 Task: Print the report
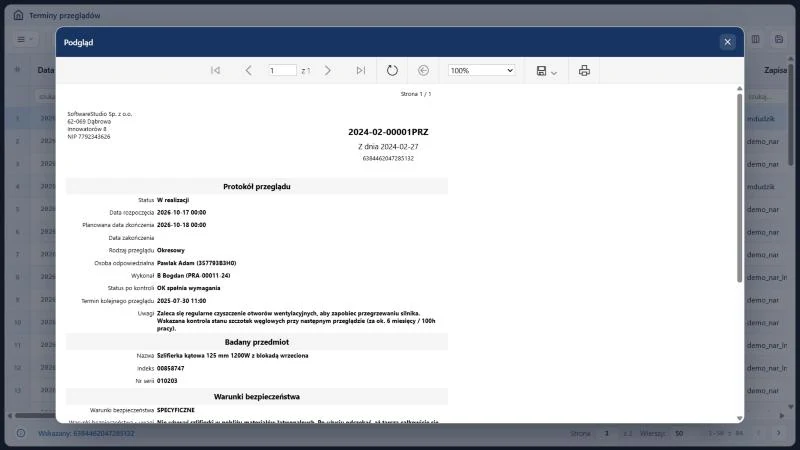[584, 70]
